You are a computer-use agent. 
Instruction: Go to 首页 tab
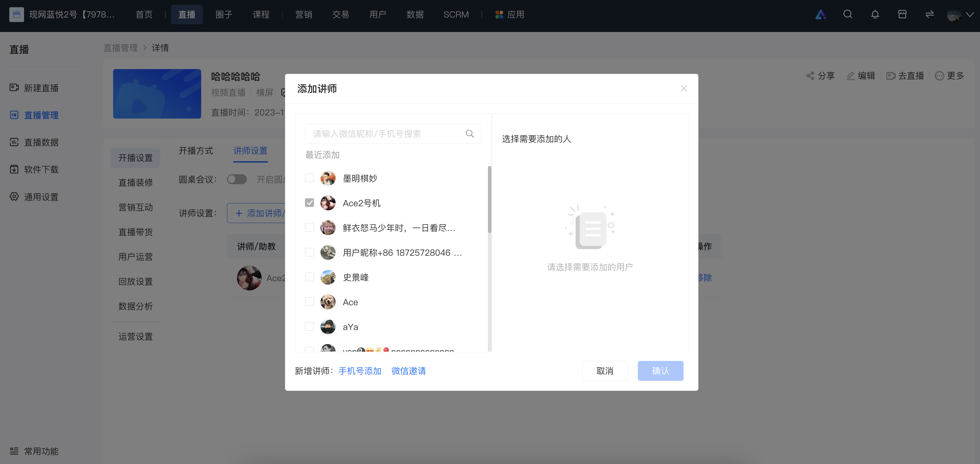click(x=144, y=14)
